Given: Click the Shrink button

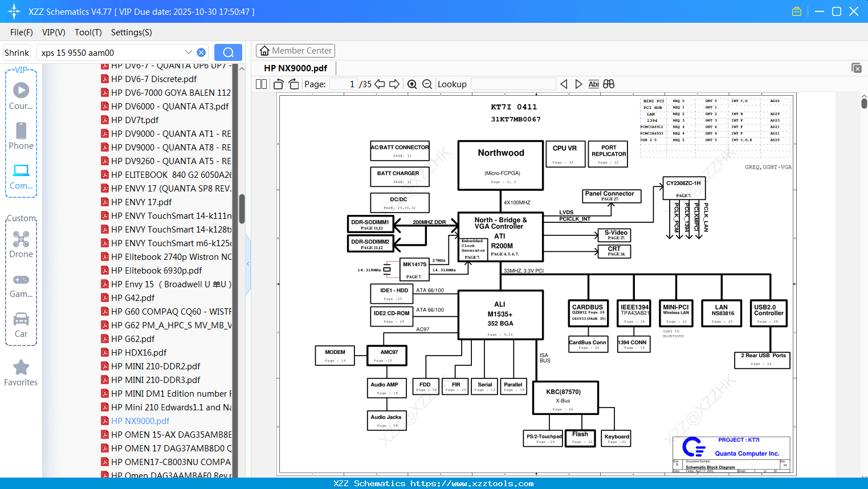Looking at the screenshot, I should (x=17, y=52).
